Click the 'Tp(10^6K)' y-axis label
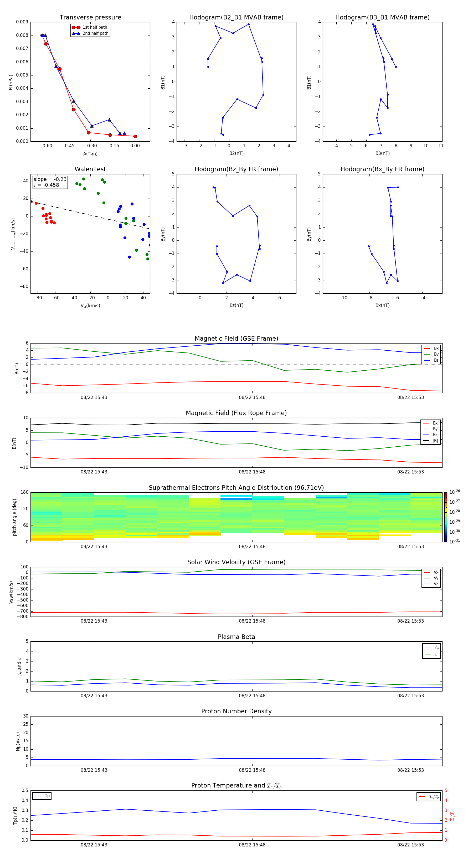 tap(15, 815)
